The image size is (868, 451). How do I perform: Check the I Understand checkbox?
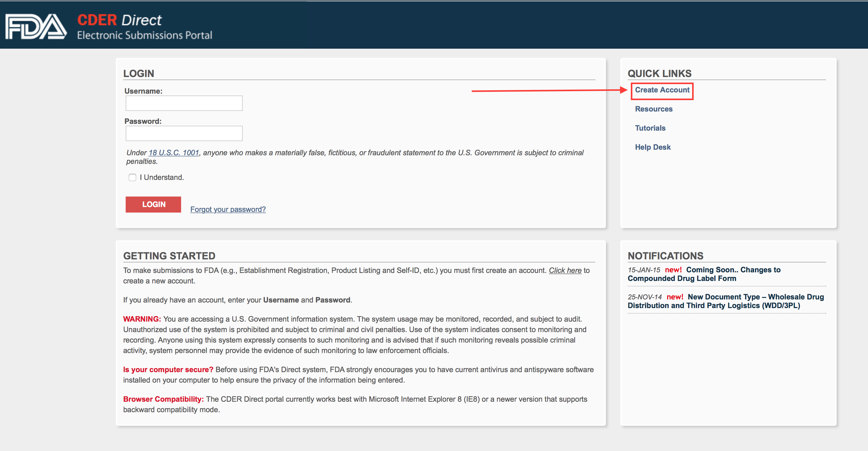132,177
